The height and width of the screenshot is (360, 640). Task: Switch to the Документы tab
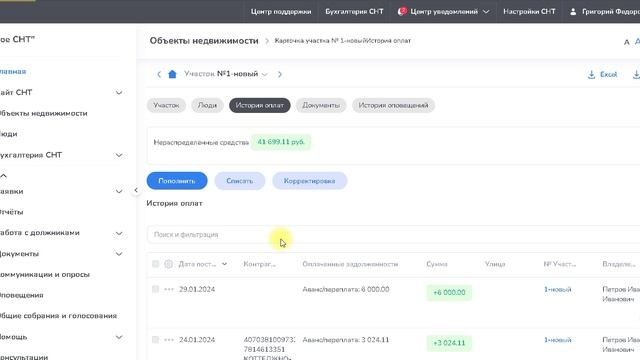tap(321, 105)
